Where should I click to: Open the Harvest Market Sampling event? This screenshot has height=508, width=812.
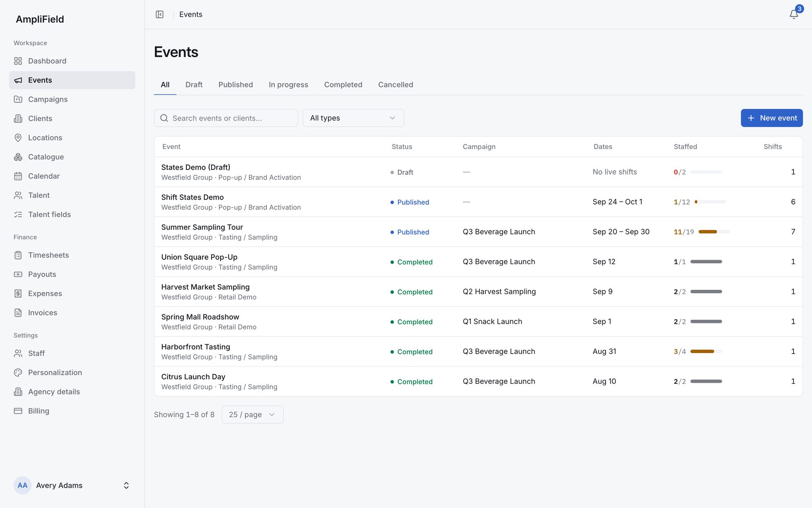(205, 287)
